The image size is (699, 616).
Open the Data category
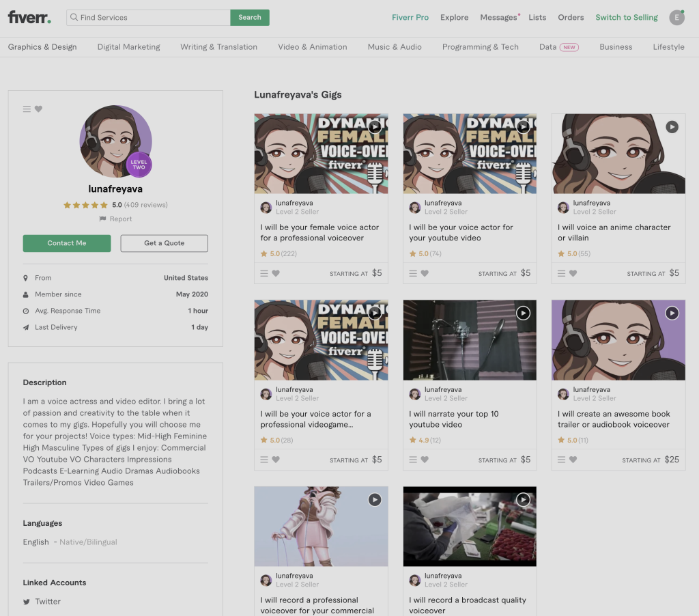pos(548,47)
